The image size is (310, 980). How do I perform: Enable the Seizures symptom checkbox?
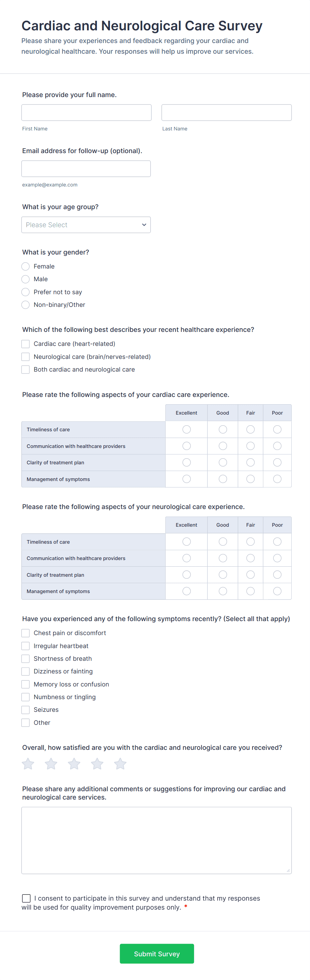tap(25, 710)
